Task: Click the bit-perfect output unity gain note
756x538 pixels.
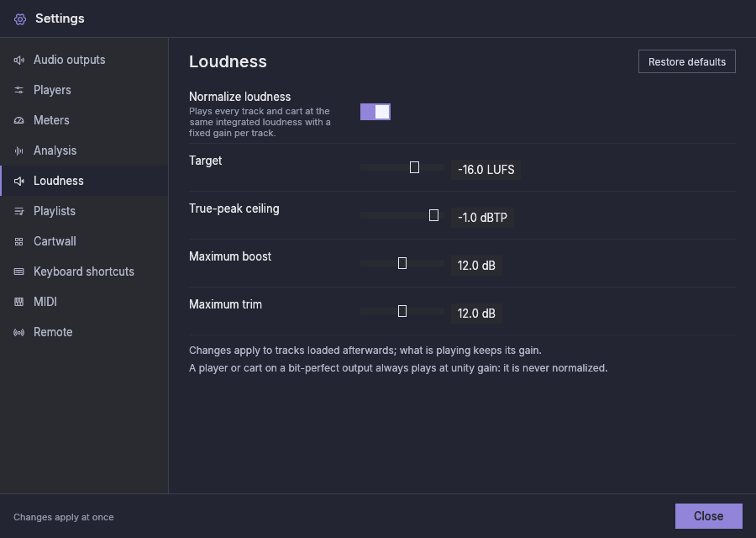Action: [398, 368]
